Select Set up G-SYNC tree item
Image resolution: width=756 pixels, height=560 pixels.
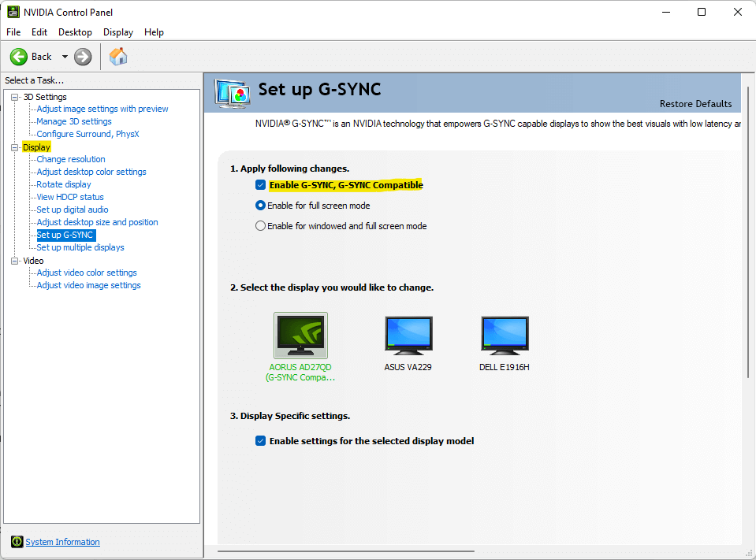(65, 235)
